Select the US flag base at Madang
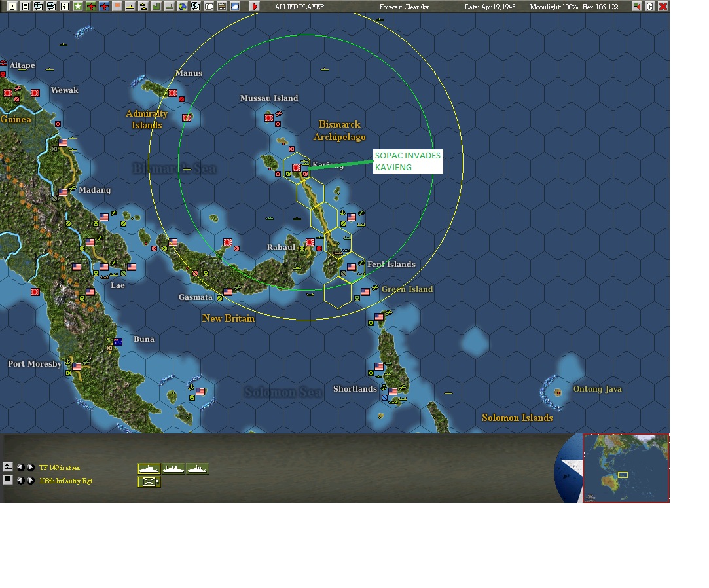The image size is (709, 588). click(63, 193)
